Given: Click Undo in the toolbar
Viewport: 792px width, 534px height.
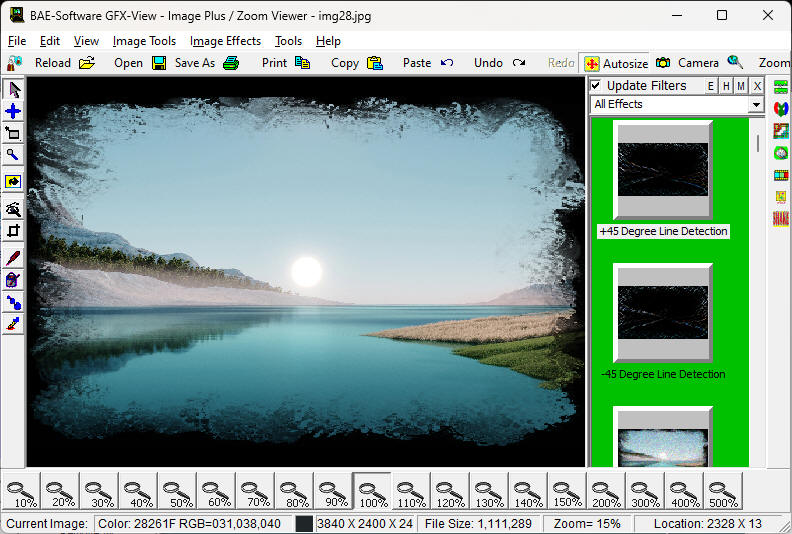Looking at the screenshot, I should click(x=472, y=63).
